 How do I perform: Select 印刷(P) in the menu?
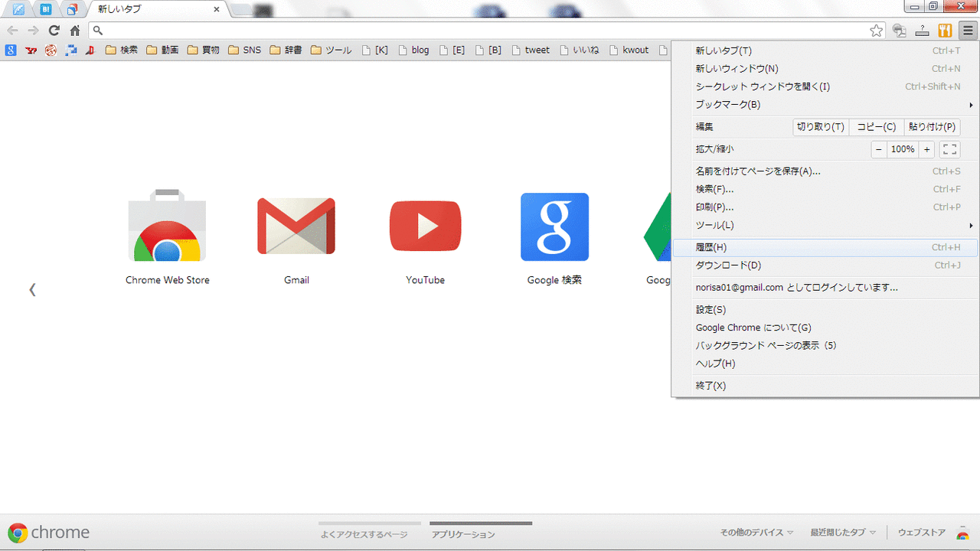point(825,207)
